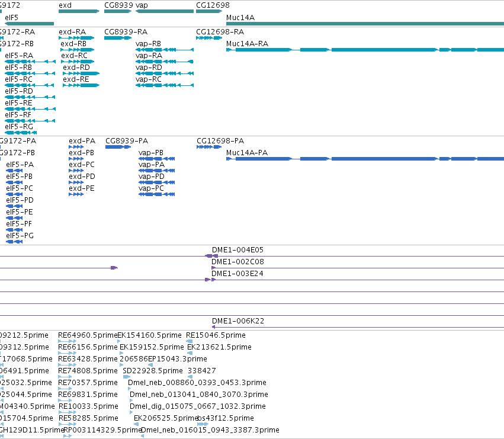Click EST SD22928.5prime
Image resolution: width=504 pixels, height=439 pixels.
click(x=153, y=371)
